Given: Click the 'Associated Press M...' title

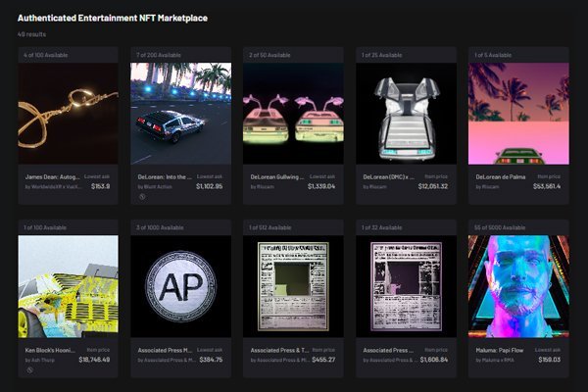Looking at the screenshot, I should click(165, 350).
